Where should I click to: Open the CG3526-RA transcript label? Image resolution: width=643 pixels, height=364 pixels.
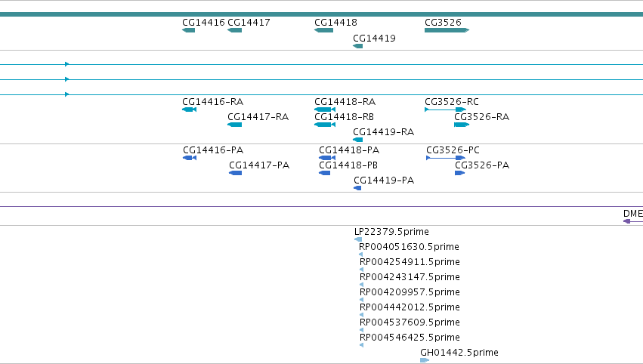pos(482,117)
